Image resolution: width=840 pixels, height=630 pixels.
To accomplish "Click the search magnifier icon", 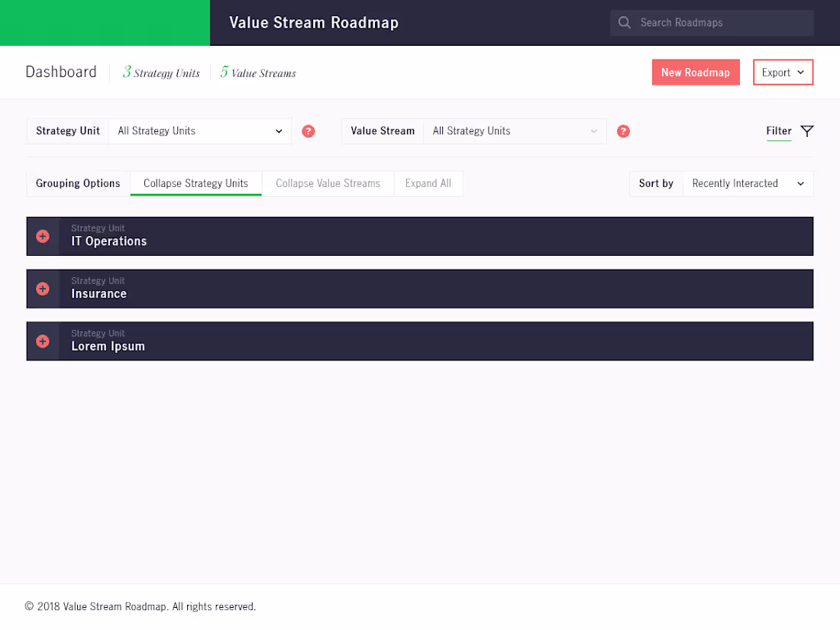I will [x=624, y=22].
